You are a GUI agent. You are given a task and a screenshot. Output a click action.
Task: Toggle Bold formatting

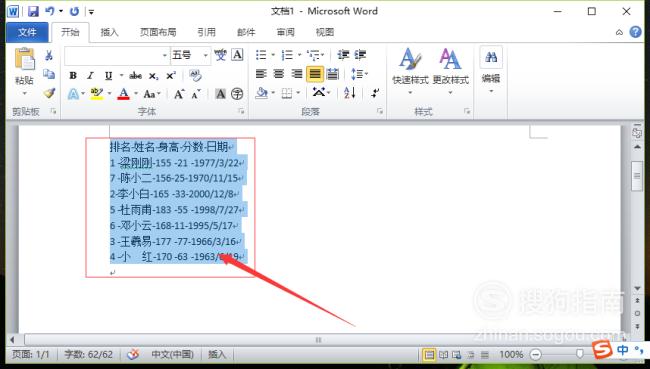coord(73,75)
